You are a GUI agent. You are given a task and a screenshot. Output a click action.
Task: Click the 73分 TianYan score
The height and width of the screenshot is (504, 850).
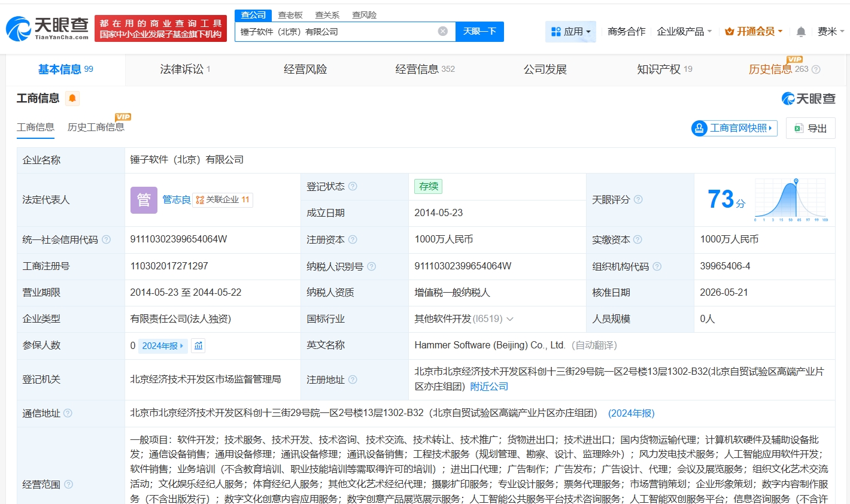click(726, 199)
